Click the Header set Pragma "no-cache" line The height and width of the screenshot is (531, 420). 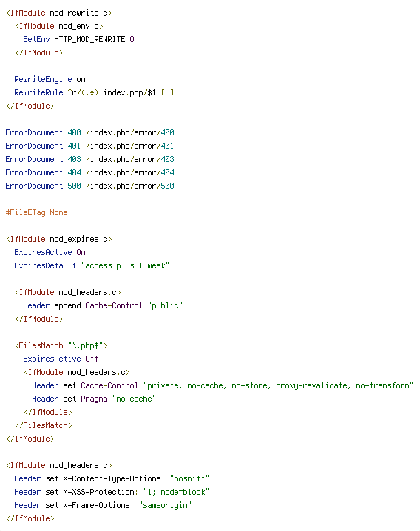94,399
